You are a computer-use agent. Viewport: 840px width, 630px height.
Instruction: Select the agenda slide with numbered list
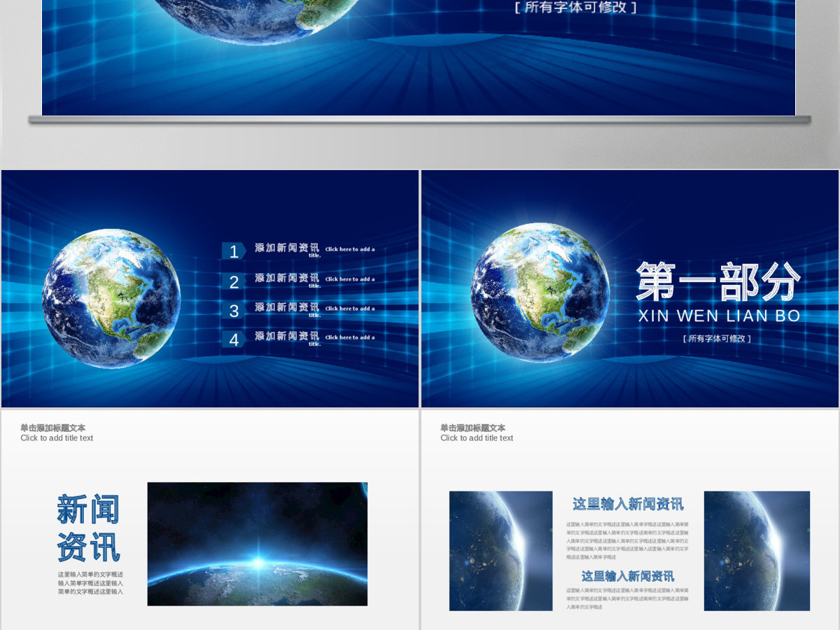coord(210,288)
